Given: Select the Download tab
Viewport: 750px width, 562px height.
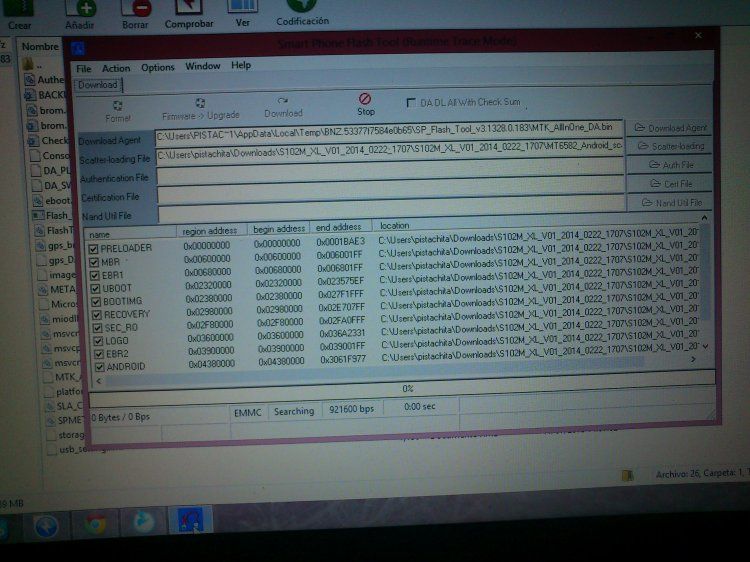Looking at the screenshot, I should coord(98,85).
